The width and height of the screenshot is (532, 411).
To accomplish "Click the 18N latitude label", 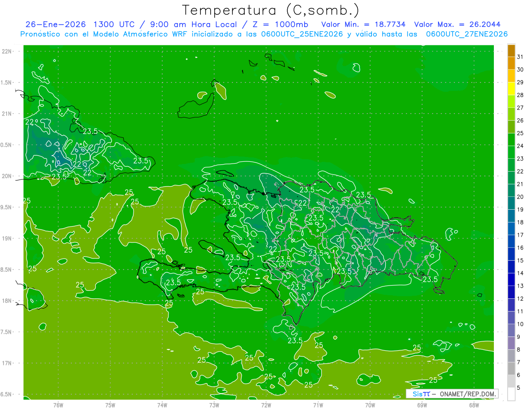I will point(8,301).
